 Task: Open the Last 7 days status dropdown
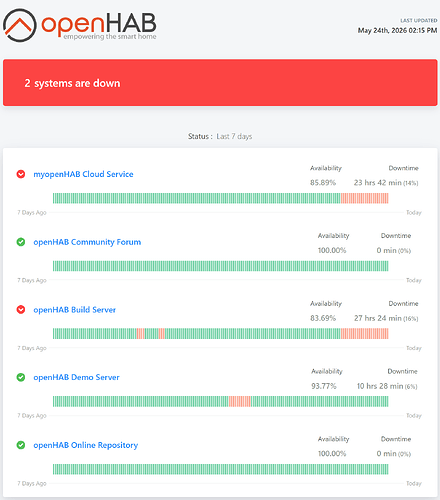234,136
